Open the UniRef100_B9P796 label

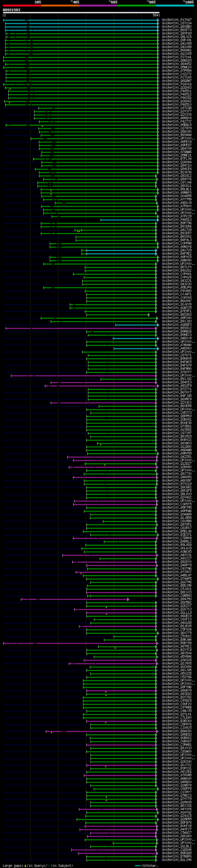pyautogui.click(x=177, y=223)
